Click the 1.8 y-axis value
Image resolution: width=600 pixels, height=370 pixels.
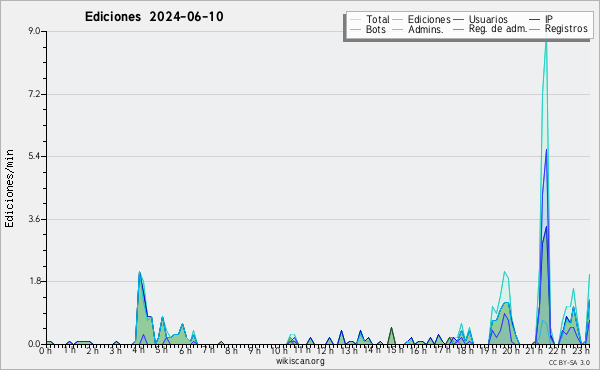pyautogui.click(x=34, y=281)
